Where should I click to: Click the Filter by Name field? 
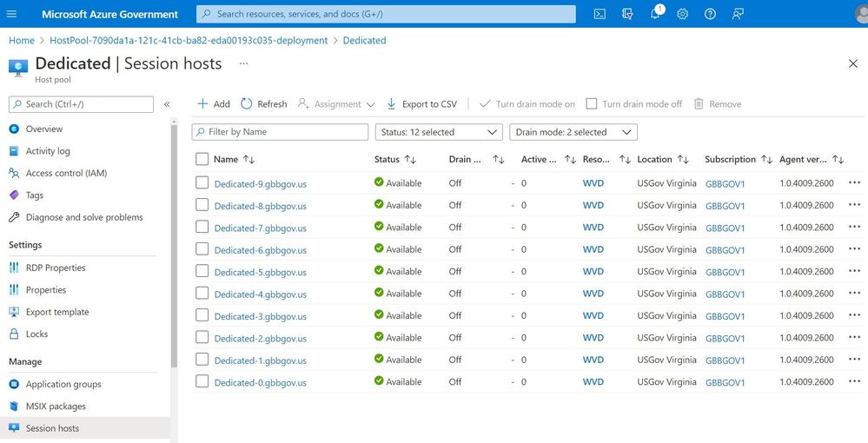[x=280, y=132]
